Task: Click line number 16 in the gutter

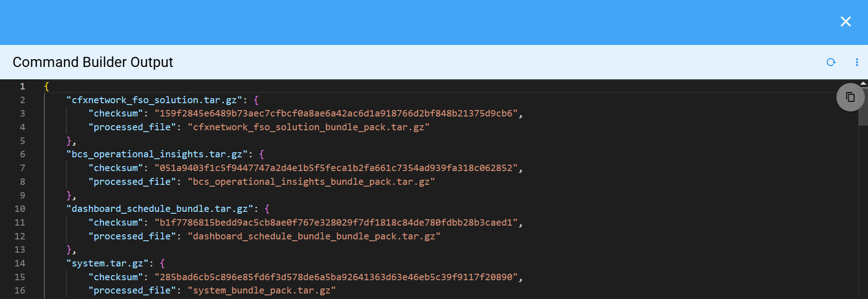Action: coord(20,290)
